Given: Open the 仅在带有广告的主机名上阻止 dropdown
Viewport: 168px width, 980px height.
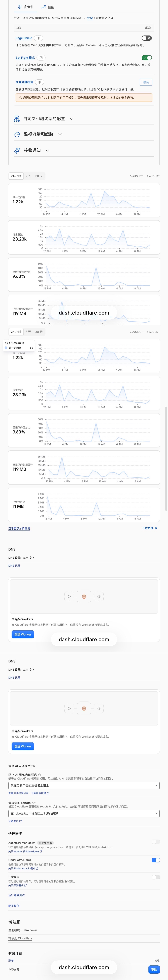Looking at the screenshot, I should coord(84,785).
